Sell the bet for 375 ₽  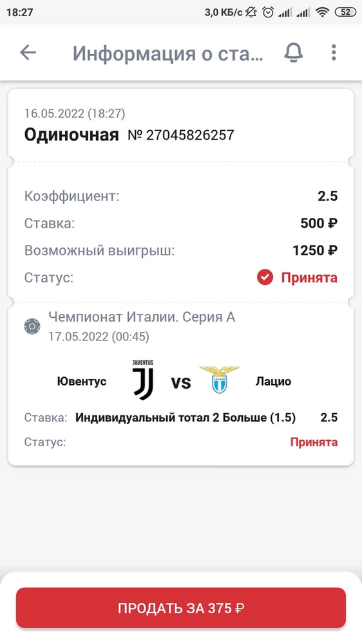pos(181,608)
